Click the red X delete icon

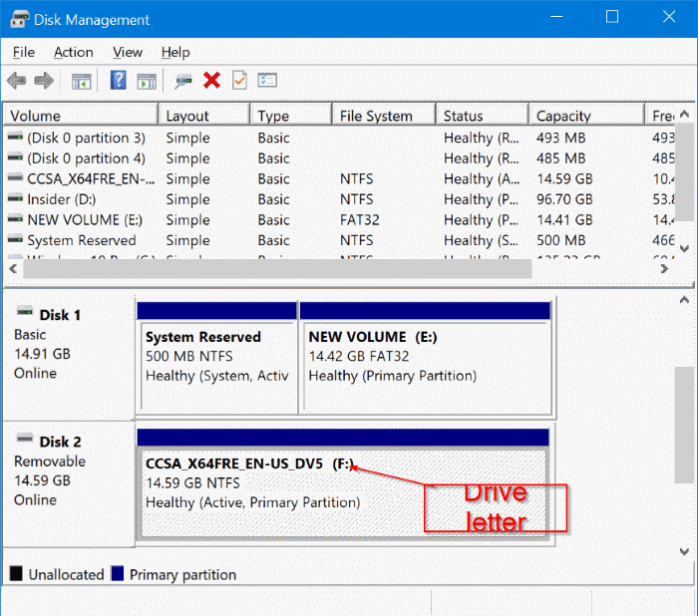[x=211, y=81]
